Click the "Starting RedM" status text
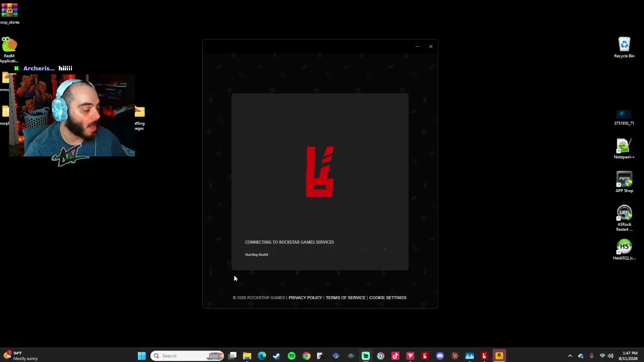The image size is (644, 362). tap(257, 255)
